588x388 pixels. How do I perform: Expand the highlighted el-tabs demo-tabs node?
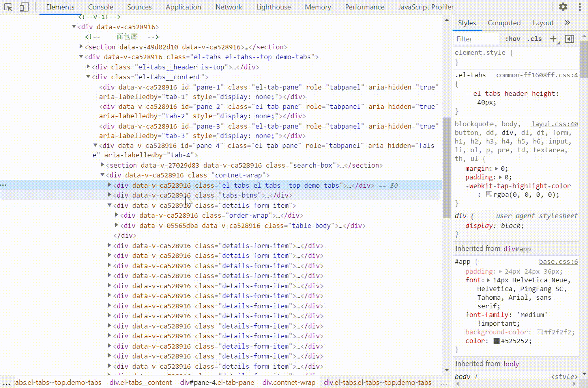click(109, 185)
